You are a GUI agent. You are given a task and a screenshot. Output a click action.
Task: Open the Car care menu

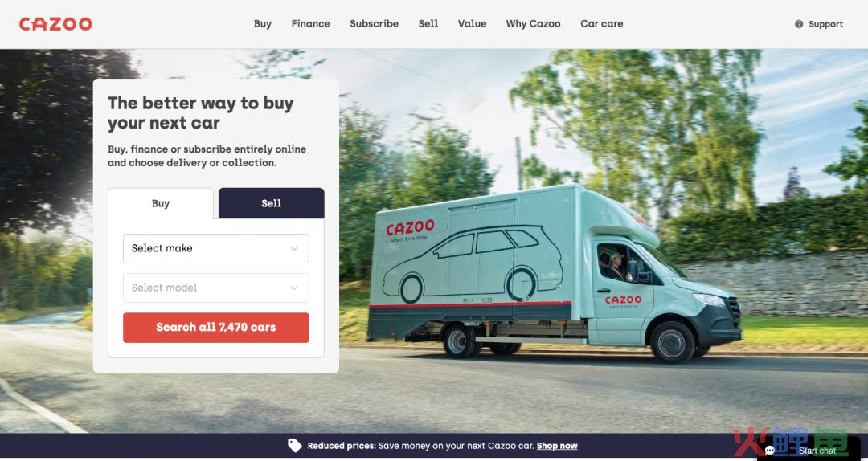(602, 24)
